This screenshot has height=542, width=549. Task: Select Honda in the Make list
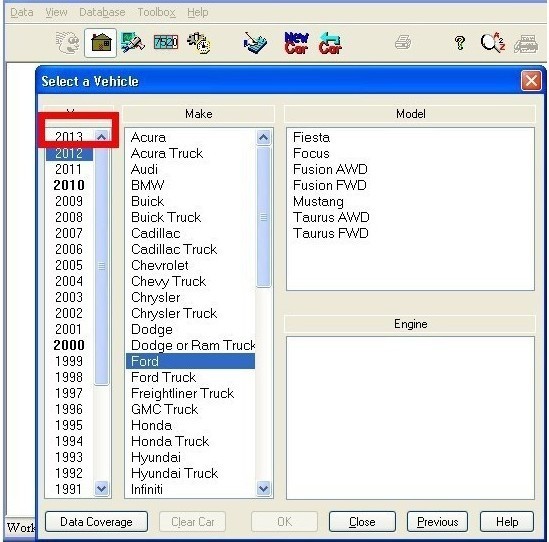(152, 425)
